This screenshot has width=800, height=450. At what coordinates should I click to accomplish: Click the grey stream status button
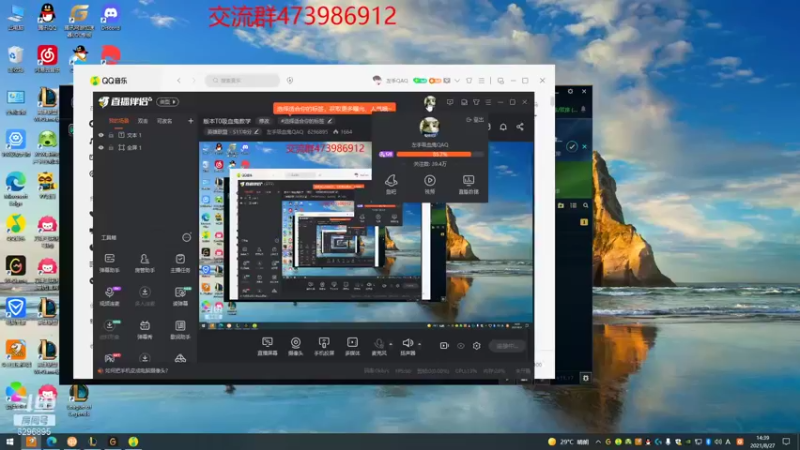507,346
